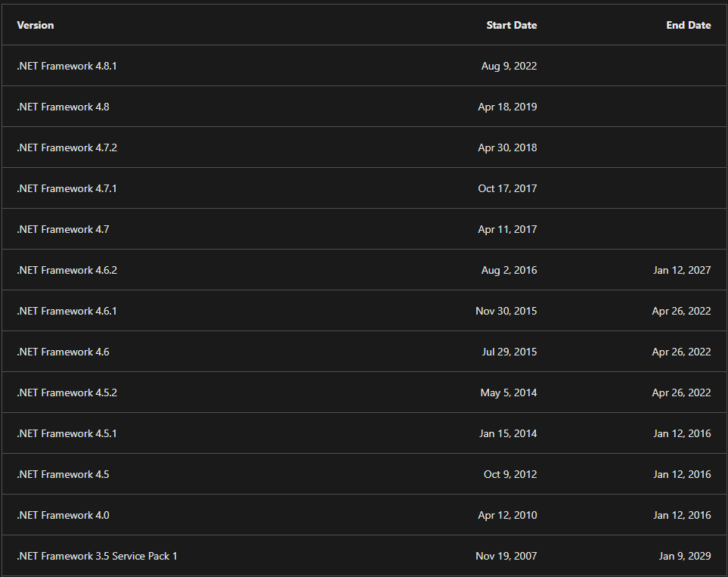The height and width of the screenshot is (577, 728).
Task: Click the Version column header
Action: pyautogui.click(x=36, y=25)
